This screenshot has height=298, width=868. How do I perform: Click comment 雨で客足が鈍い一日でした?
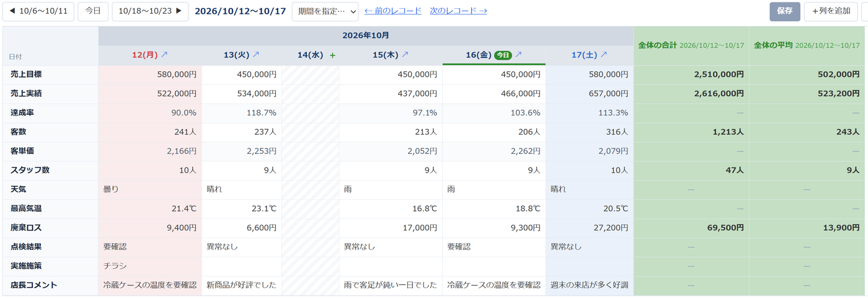click(391, 286)
